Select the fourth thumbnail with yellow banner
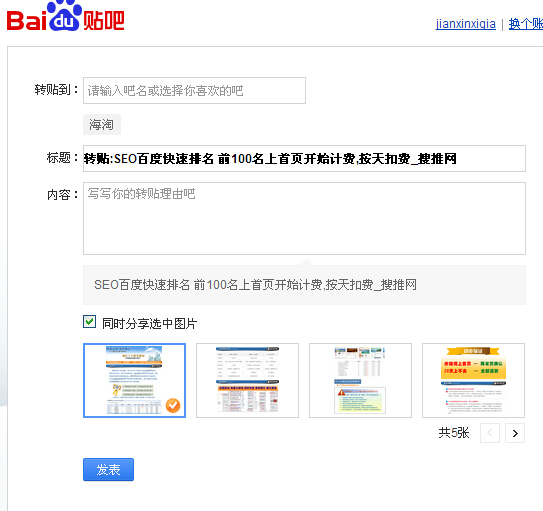The image size is (543, 511). 473,380
